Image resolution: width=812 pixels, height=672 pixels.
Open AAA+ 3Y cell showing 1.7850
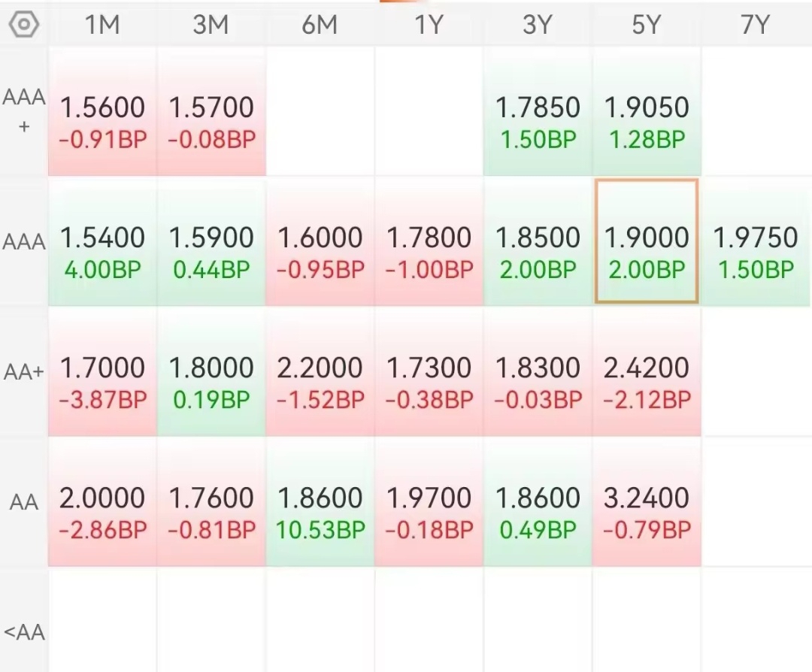538,110
